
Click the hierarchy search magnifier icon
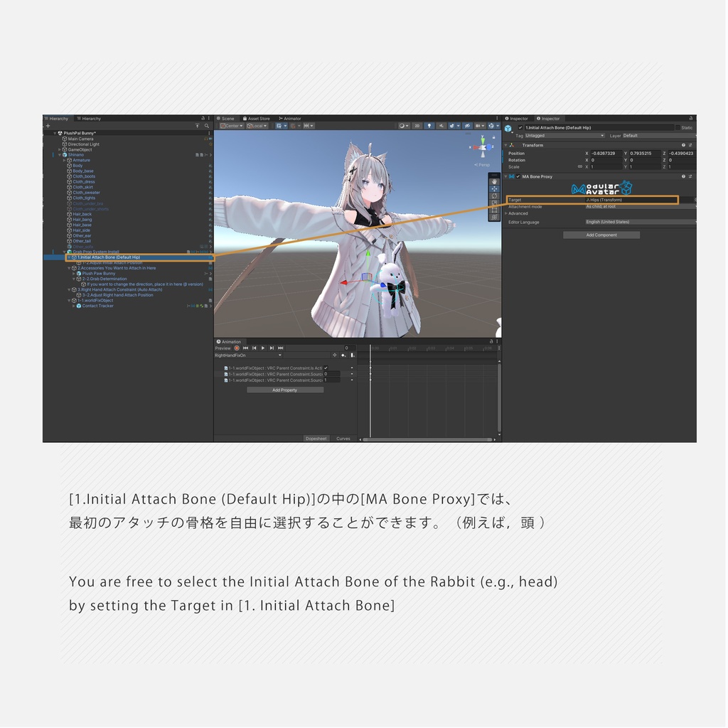[206, 126]
